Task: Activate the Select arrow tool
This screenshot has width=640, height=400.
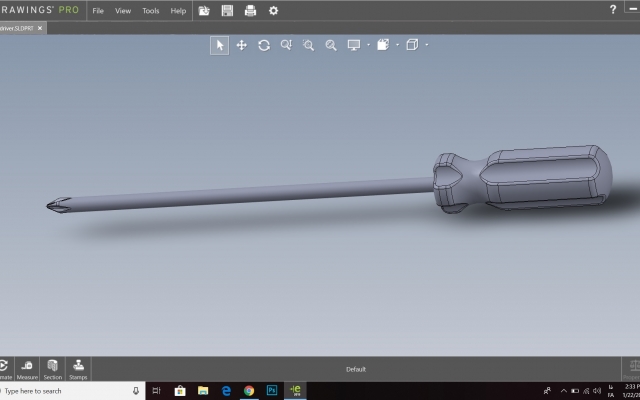Action: pos(220,45)
